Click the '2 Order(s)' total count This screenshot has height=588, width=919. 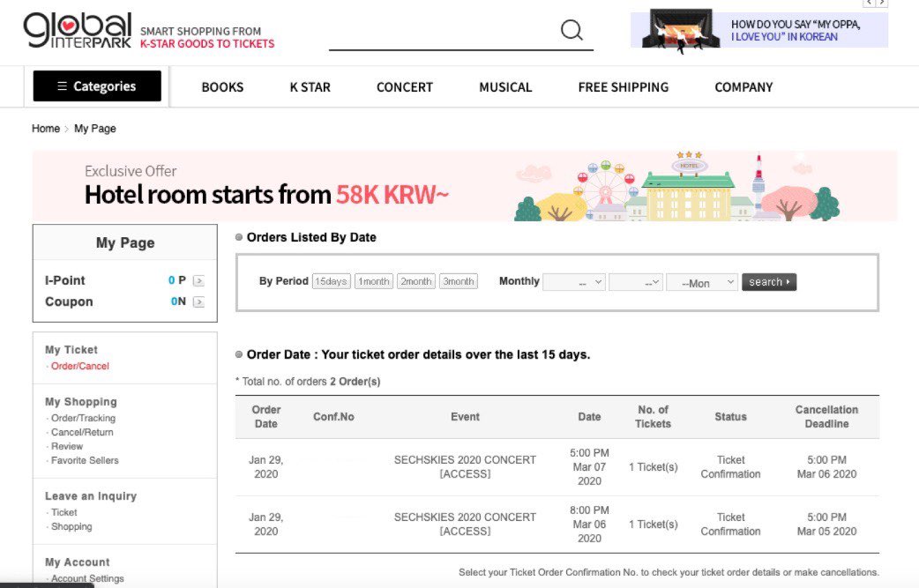(x=355, y=381)
